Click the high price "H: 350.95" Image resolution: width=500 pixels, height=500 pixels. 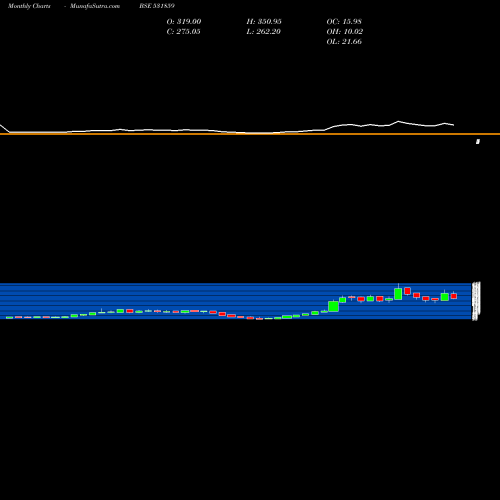pos(264,22)
